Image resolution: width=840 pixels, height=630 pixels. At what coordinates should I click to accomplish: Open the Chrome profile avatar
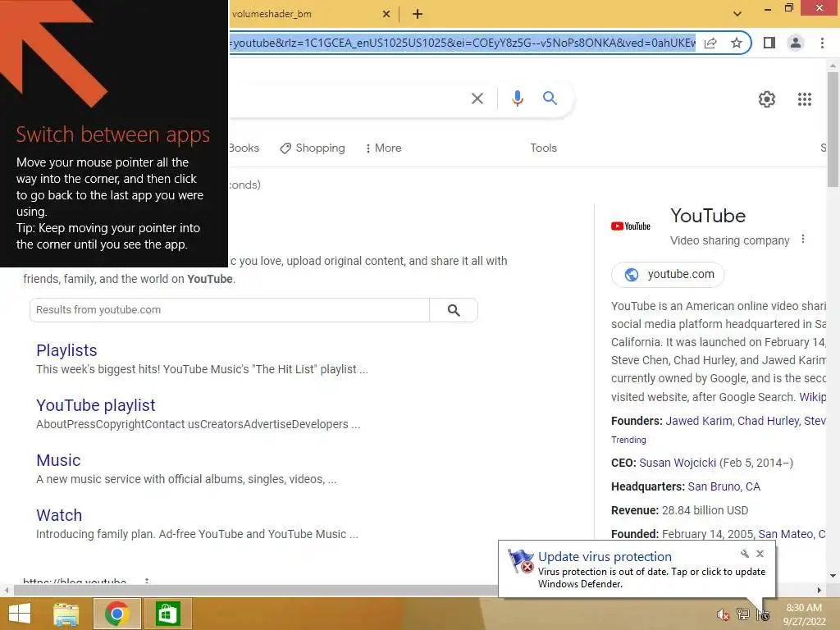(x=796, y=43)
